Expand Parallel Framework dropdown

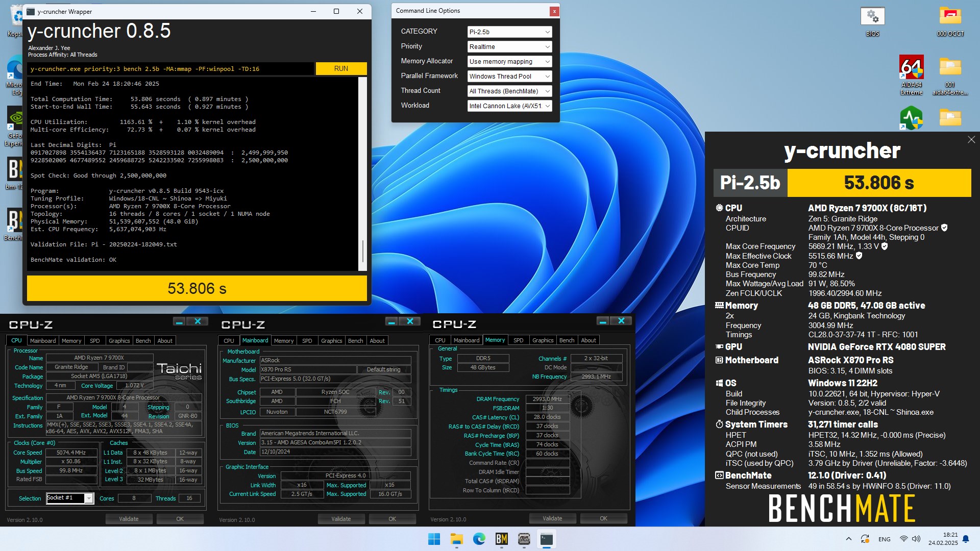pyautogui.click(x=509, y=76)
